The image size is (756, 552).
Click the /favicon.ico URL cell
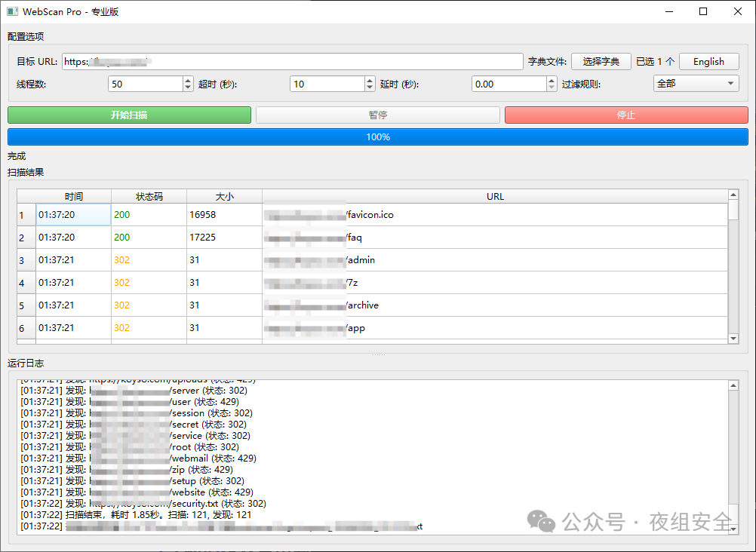coord(495,214)
